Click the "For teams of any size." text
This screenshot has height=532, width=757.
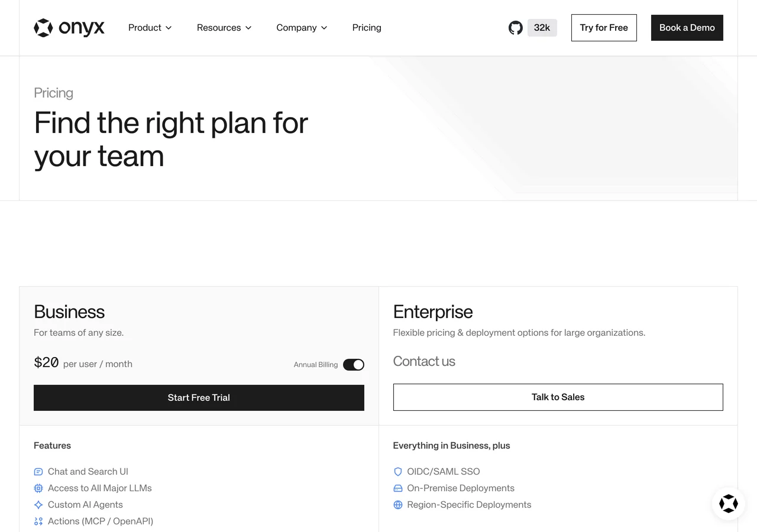(79, 333)
